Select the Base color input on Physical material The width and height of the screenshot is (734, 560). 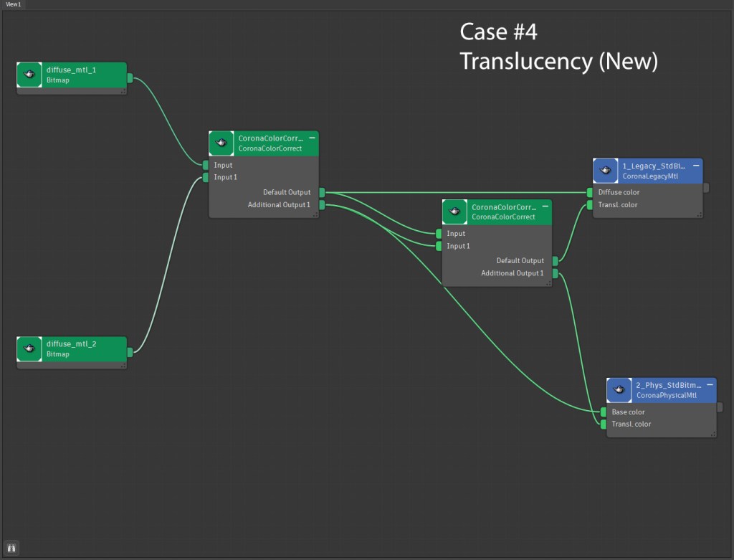(x=604, y=412)
